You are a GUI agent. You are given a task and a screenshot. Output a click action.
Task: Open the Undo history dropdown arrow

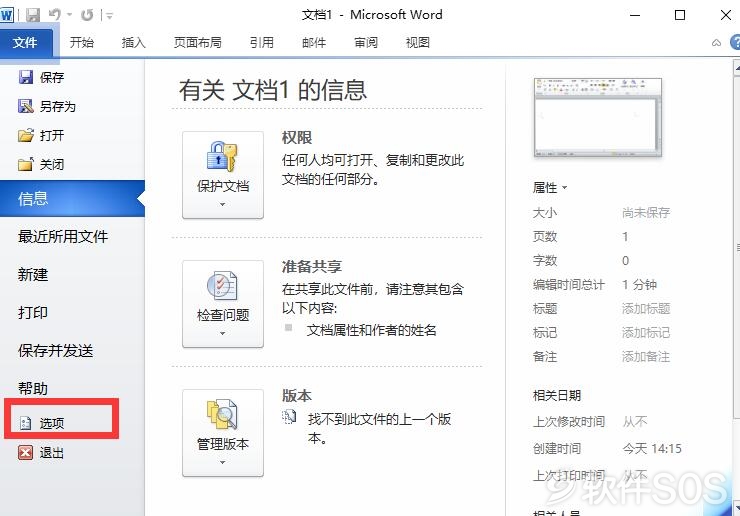pyautogui.click(x=69, y=15)
